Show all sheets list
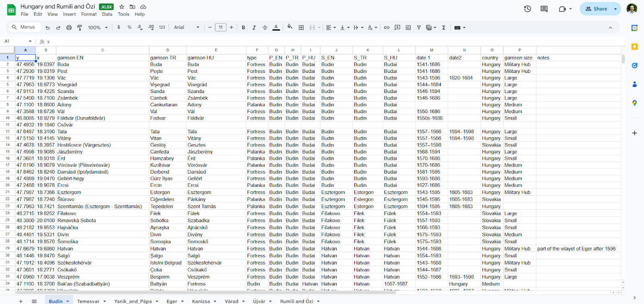Screen dimensions: 644x304 click(34, 301)
